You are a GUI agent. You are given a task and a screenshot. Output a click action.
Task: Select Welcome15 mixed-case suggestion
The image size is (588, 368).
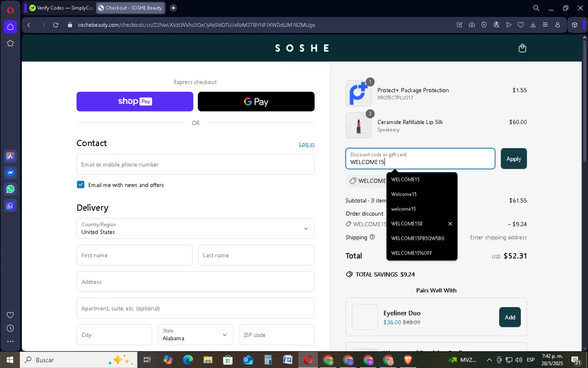[422, 194]
